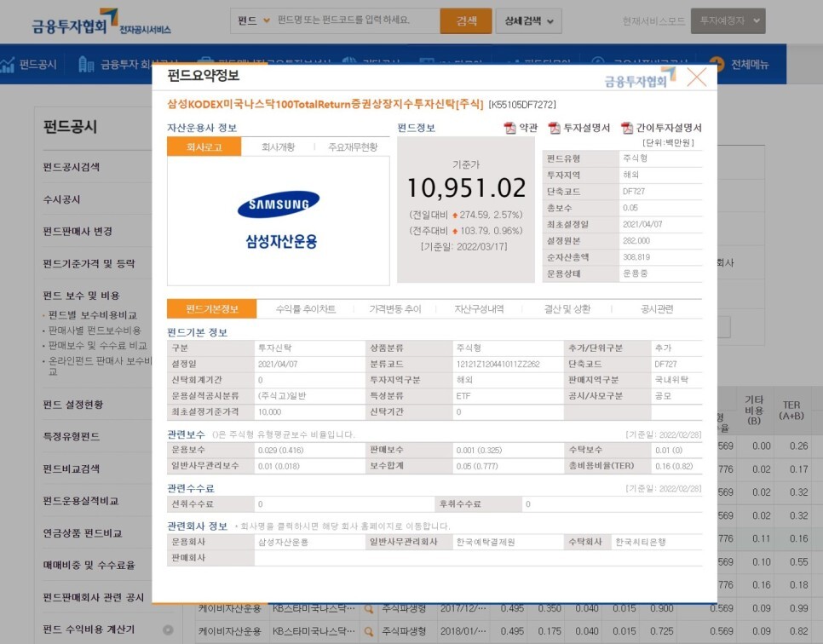Click the 금융투자협회 logo in popup header
Screen dimensions: 823x644
click(x=641, y=78)
